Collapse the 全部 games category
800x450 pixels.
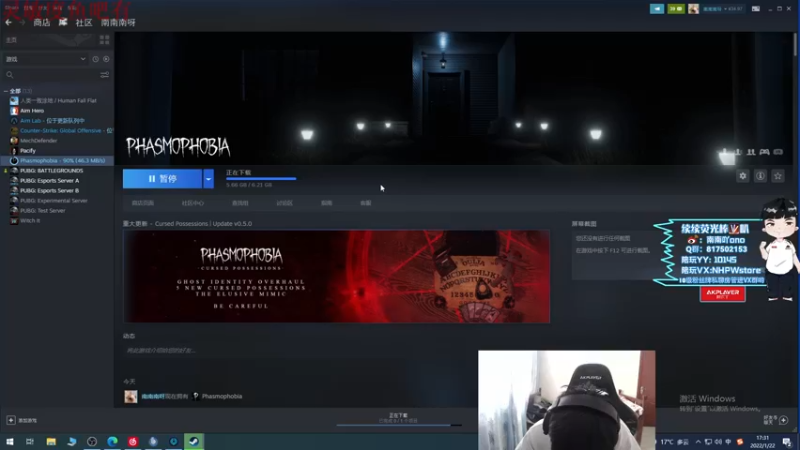(6, 91)
